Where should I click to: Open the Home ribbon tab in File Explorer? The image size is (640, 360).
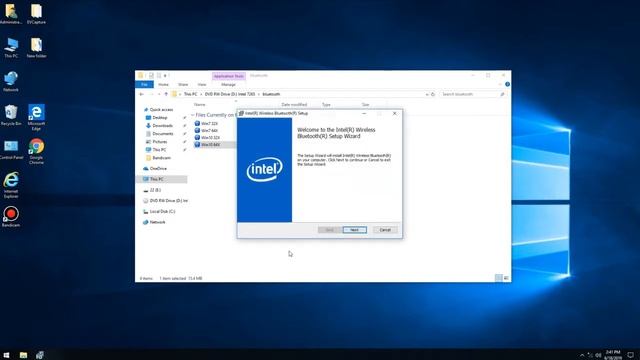pyautogui.click(x=163, y=84)
